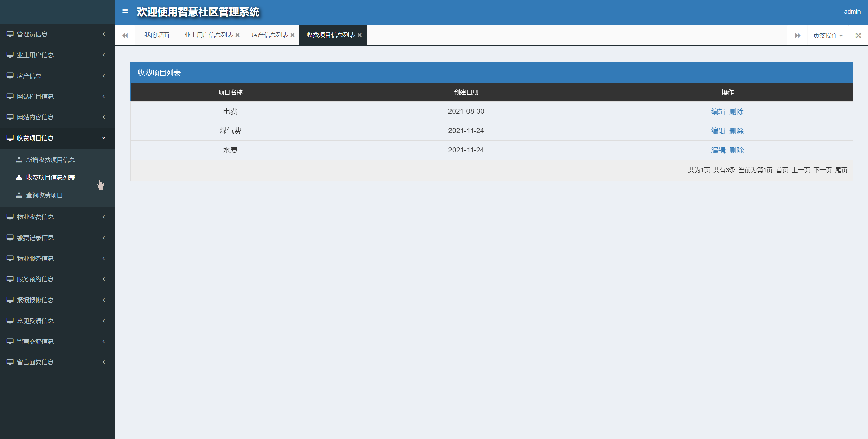
Task: Switch to the 我的桌面 tab
Action: [x=157, y=35]
